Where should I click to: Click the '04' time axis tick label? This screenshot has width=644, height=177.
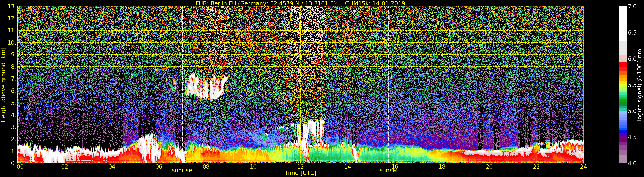coord(112,167)
